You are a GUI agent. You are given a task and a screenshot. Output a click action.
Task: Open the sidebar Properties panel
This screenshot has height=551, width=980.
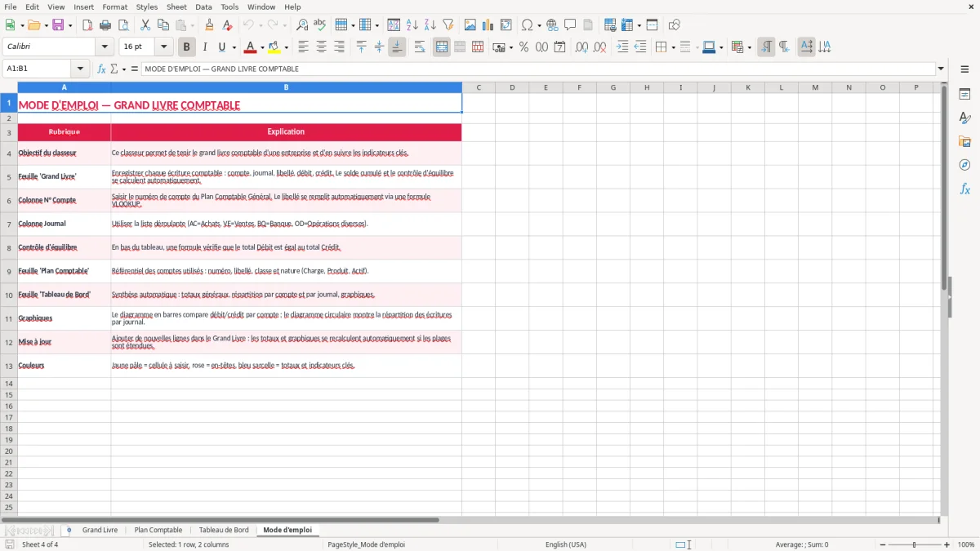point(964,94)
